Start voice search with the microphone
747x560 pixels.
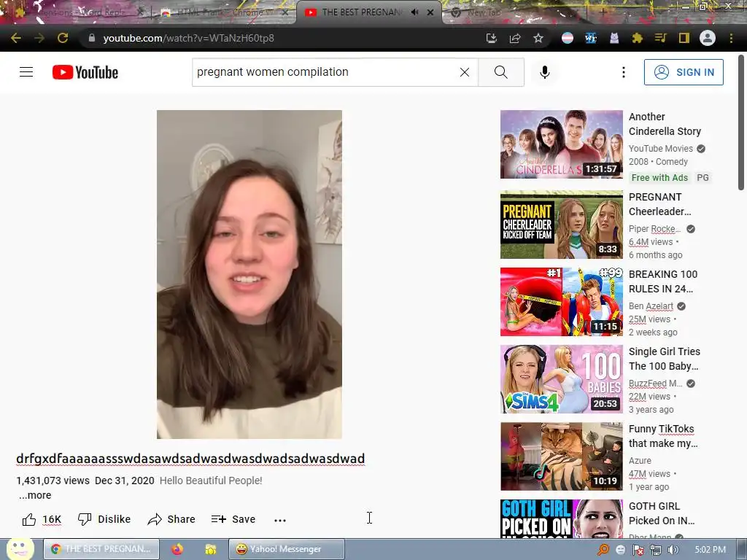point(545,72)
